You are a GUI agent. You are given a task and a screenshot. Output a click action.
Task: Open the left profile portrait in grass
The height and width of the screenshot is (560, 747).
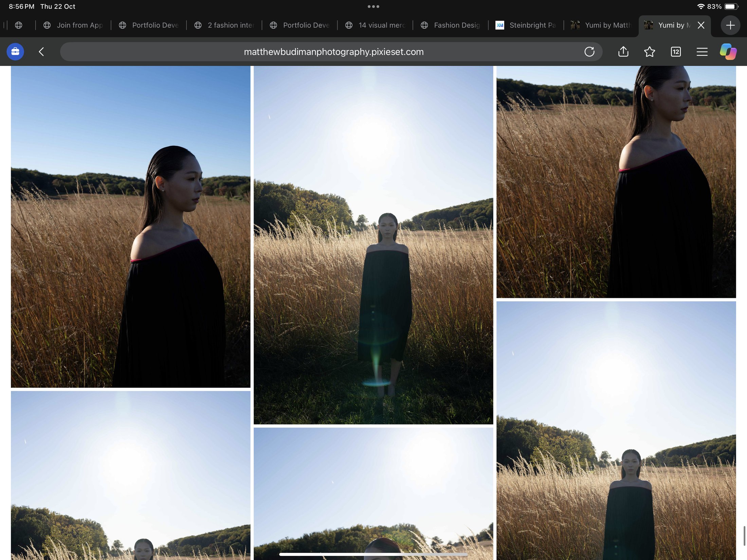pyautogui.click(x=131, y=227)
